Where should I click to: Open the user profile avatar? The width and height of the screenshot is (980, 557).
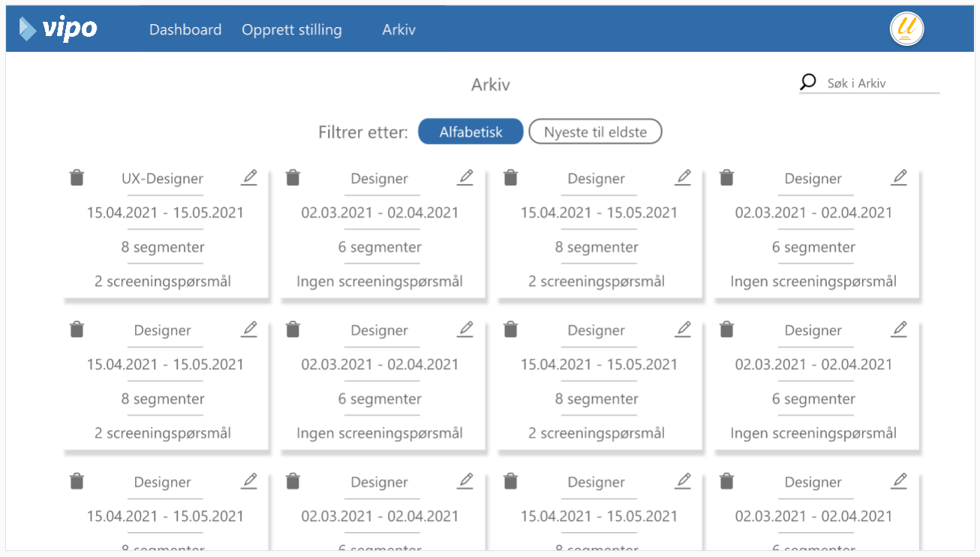click(906, 29)
